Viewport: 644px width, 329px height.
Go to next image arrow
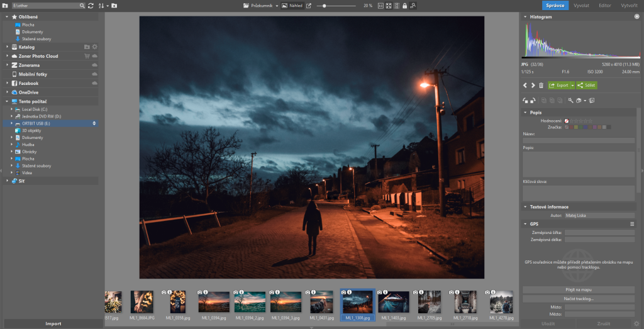point(533,86)
